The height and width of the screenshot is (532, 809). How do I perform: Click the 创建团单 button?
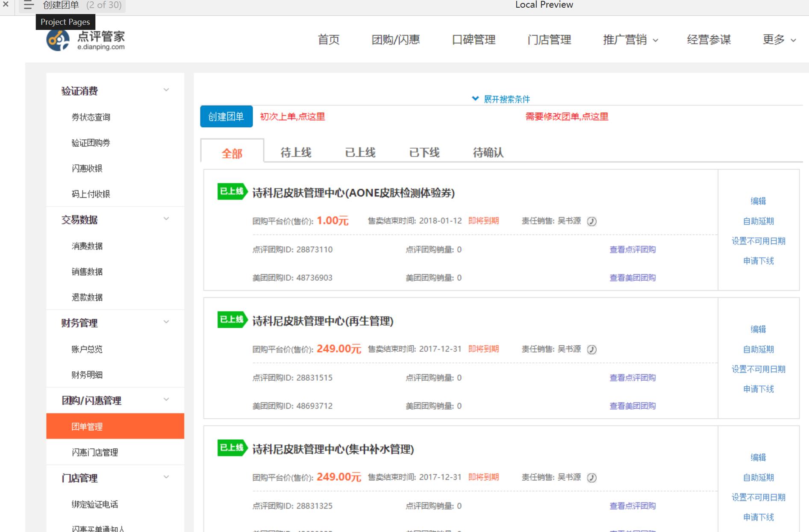226,117
